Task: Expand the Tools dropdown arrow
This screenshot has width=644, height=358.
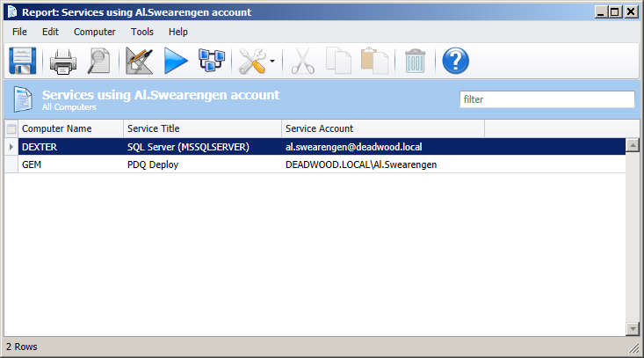Action: click(272, 62)
